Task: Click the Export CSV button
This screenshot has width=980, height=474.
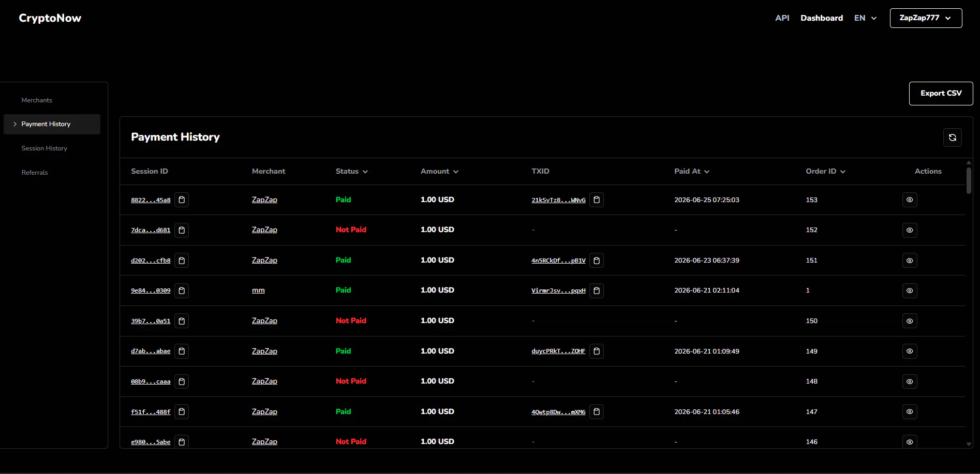Action: click(941, 94)
